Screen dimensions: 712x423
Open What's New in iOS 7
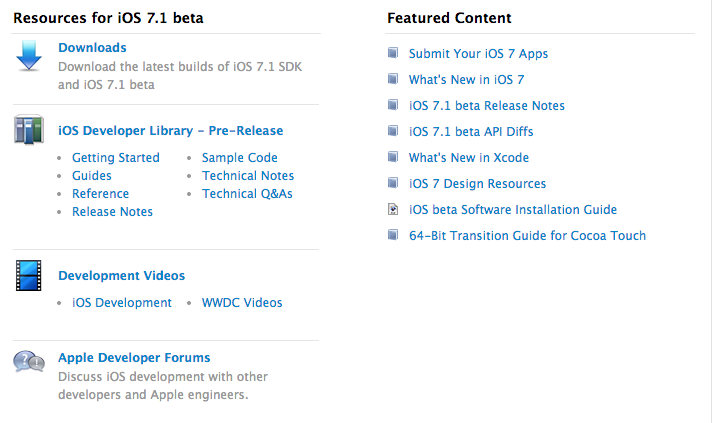point(466,80)
